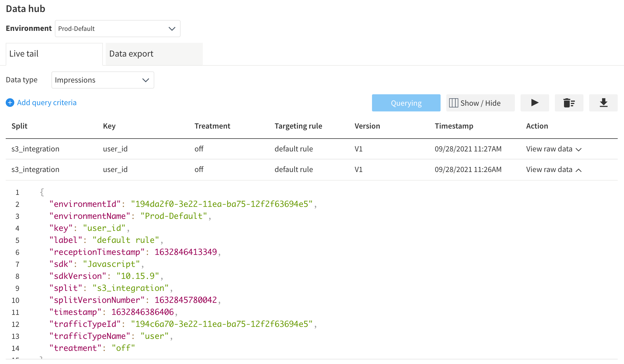Click the plus icon for query criteria

click(x=10, y=103)
